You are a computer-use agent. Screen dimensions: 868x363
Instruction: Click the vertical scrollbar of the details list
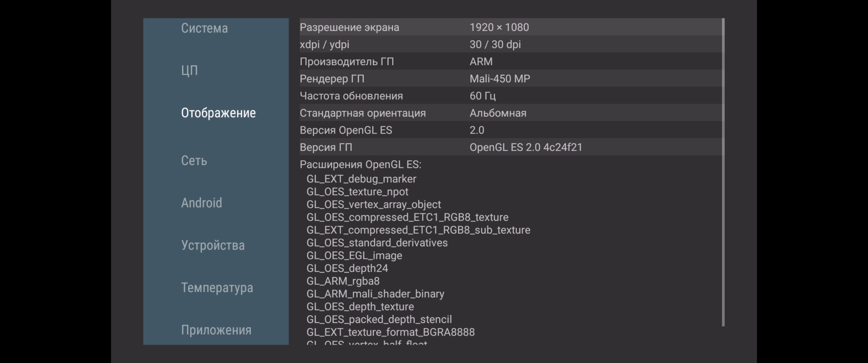[x=723, y=172]
